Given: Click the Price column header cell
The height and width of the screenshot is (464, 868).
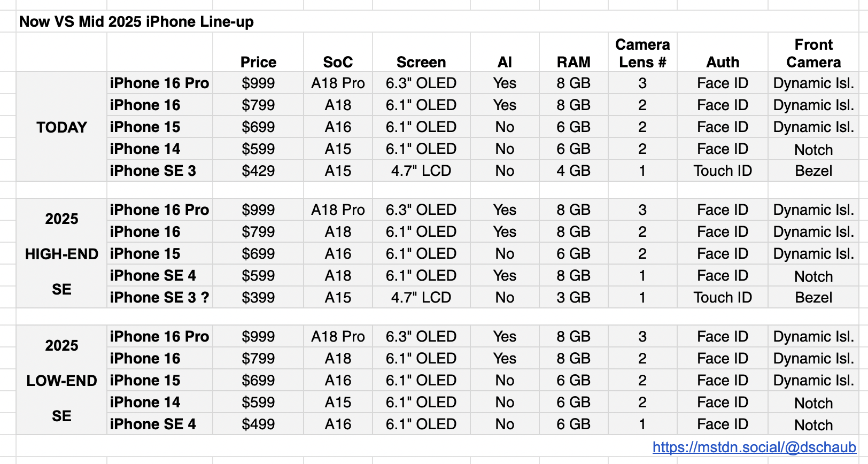Looking at the screenshot, I should click(258, 62).
